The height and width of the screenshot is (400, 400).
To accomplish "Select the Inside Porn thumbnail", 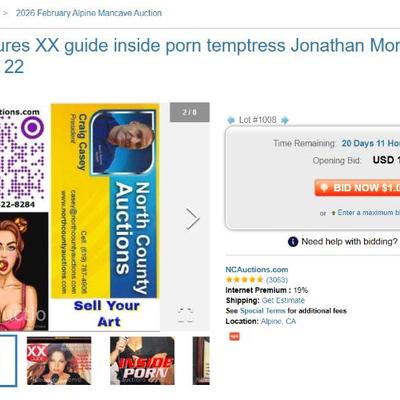I will (142, 361).
